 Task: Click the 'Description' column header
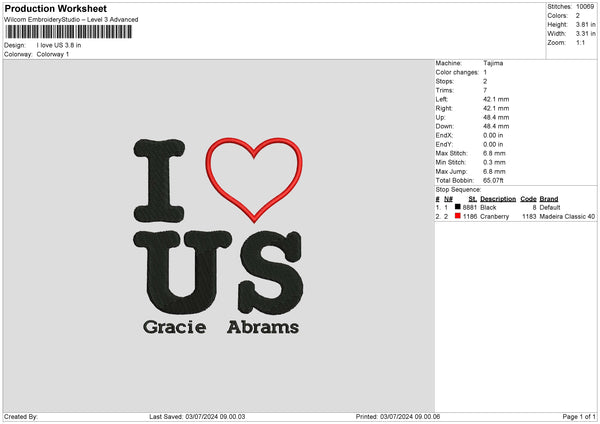point(498,199)
